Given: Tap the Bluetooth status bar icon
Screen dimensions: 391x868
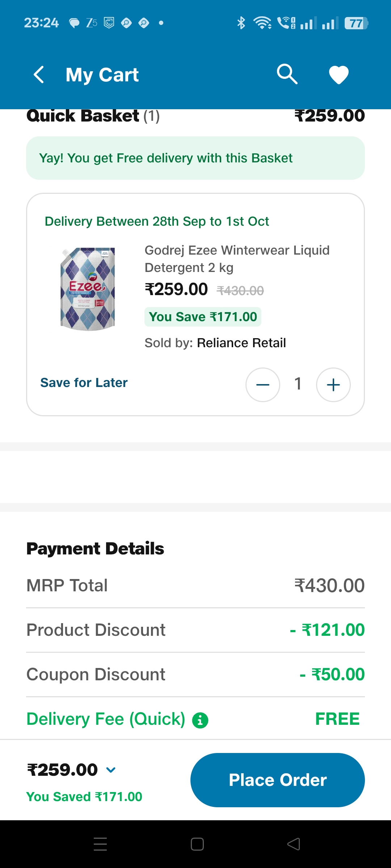Looking at the screenshot, I should (241, 23).
